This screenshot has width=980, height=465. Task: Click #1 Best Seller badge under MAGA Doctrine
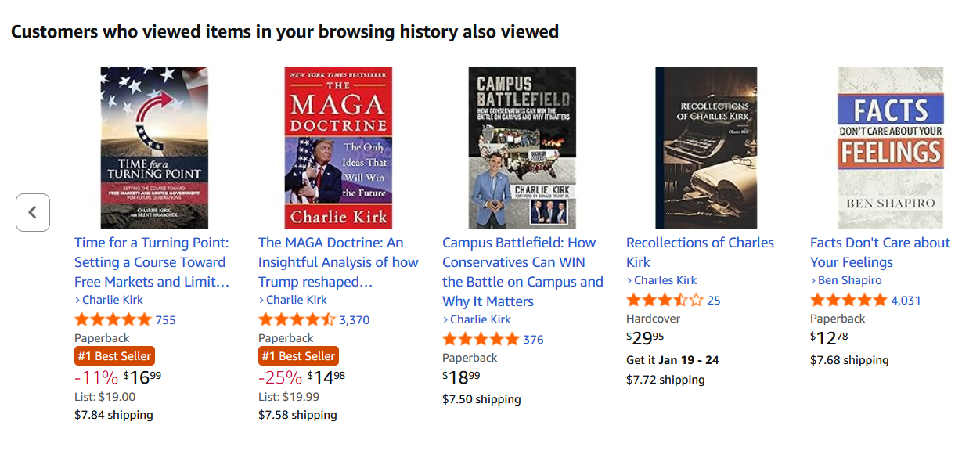(298, 356)
